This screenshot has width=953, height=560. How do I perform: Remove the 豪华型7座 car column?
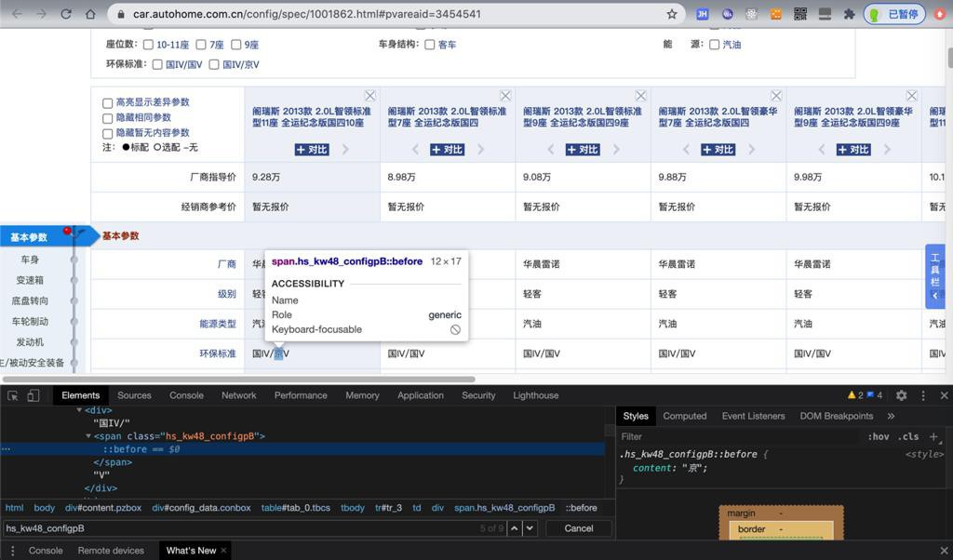click(776, 96)
